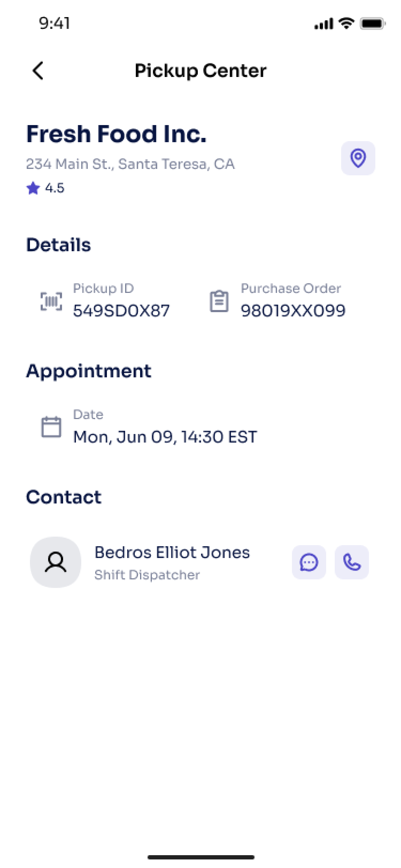Viewport: 401px width, 868px height.
Task: Tap the appointment calendar icon
Action: click(51, 427)
